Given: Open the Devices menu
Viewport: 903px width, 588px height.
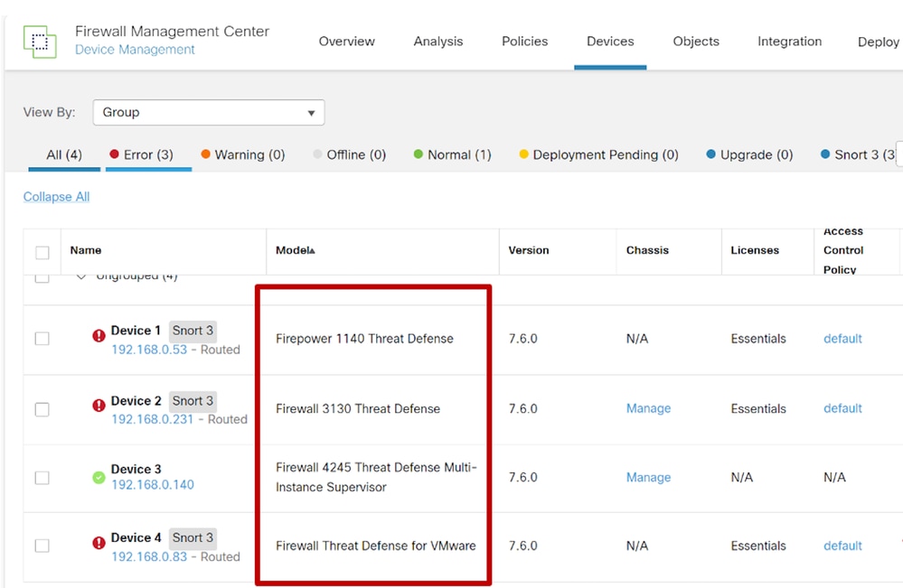Looking at the screenshot, I should (610, 42).
